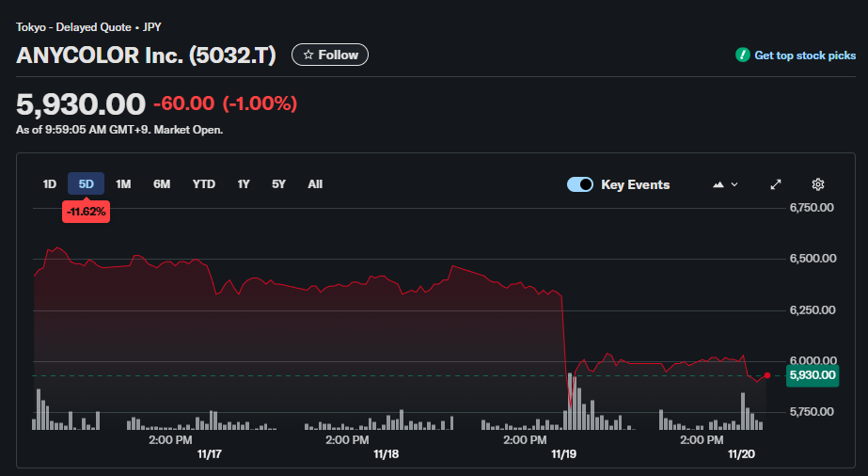Click the 11/17 date label
Screen dimensions: 868x476
click(210, 454)
